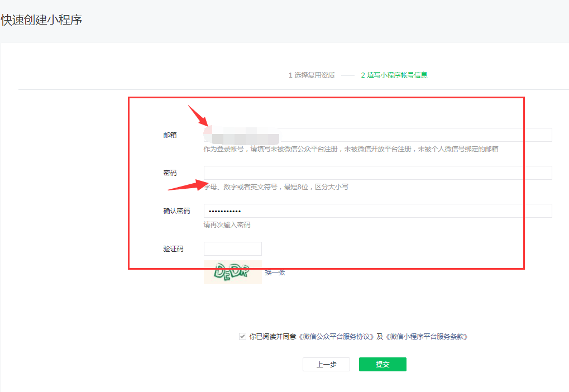The height and width of the screenshot is (392, 569).
Task: Click the 快速创建小程序 page title
Action: (x=42, y=20)
